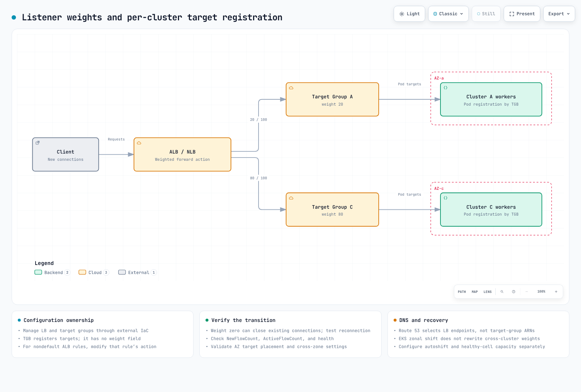Screen dimensions: 581x392
Task: Select the Cluster A workers node
Action: point(491,99)
